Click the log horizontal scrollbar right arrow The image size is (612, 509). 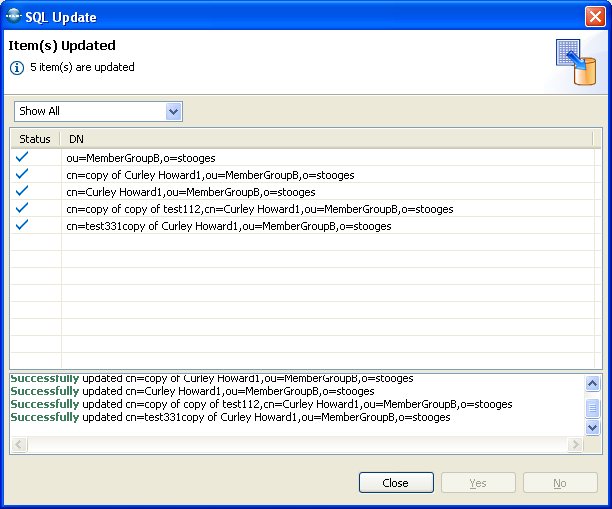click(575, 445)
